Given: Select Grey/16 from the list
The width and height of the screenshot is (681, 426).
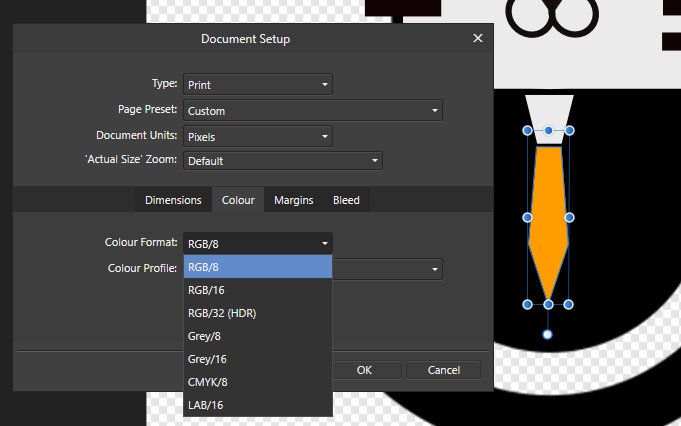Looking at the screenshot, I should (x=258, y=359).
